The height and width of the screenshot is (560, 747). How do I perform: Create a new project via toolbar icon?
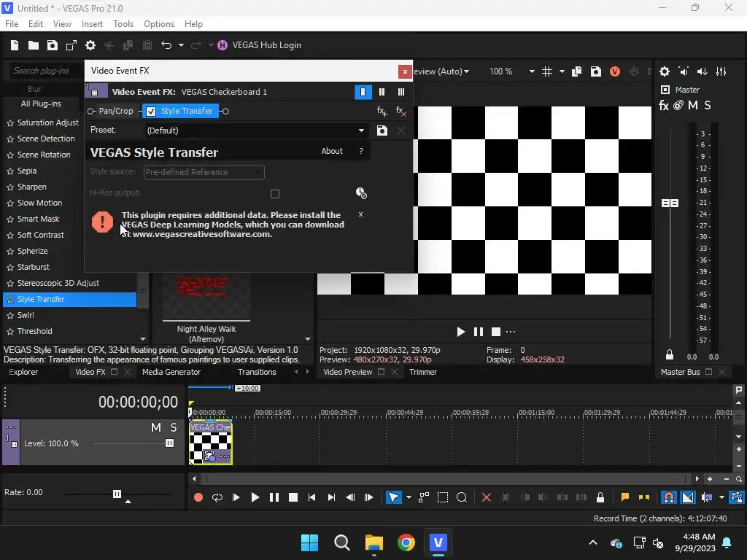[15, 45]
